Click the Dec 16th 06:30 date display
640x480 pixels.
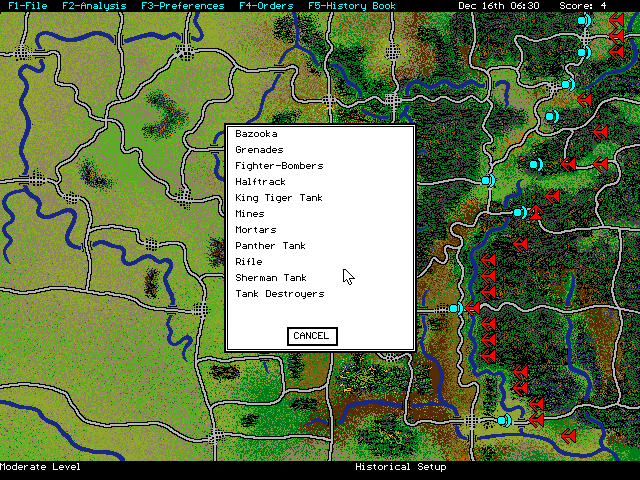(x=498, y=6)
